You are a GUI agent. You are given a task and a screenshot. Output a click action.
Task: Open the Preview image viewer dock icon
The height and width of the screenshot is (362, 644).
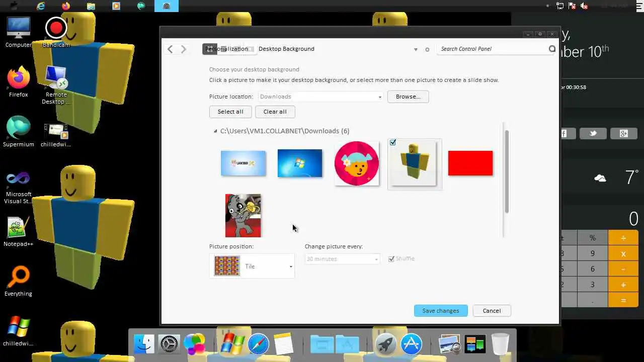click(450, 344)
